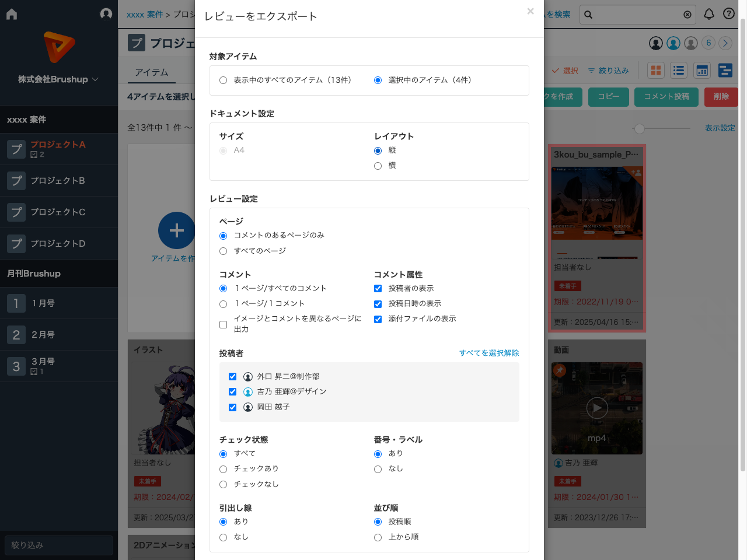Click the sidebar 絞り込み filter input field
This screenshot has height=560, width=747.
58,545
